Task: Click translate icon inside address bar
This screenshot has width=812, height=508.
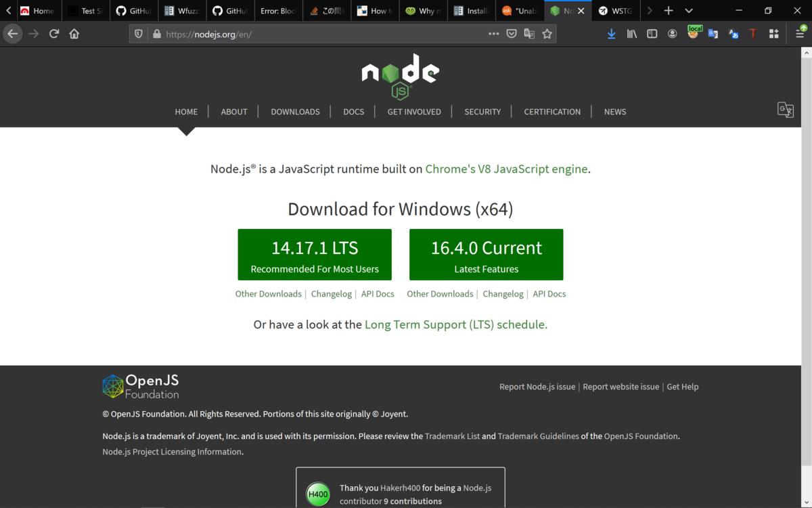Action: 529,34
